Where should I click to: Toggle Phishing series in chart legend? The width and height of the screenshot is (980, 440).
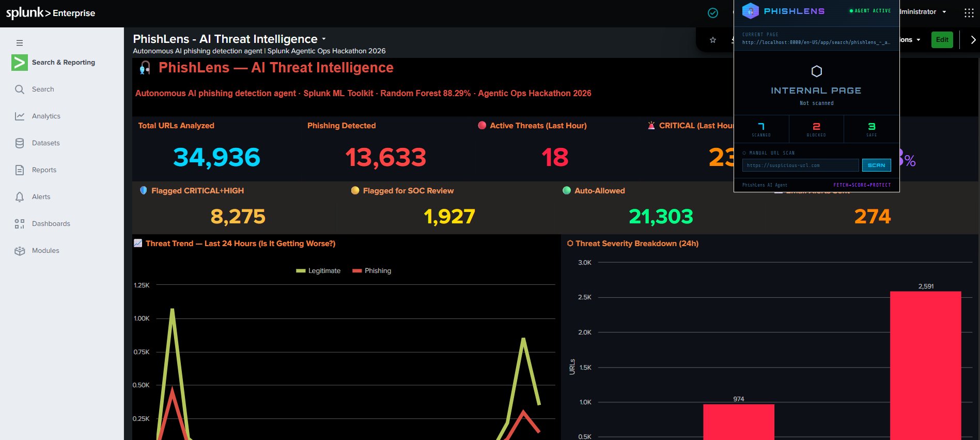(x=371, y=271)
